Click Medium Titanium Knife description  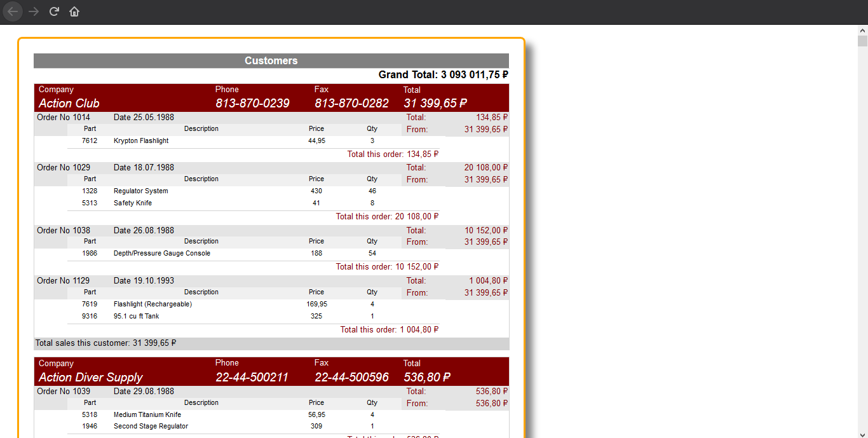pyautogui.click(x=147, y=414)
